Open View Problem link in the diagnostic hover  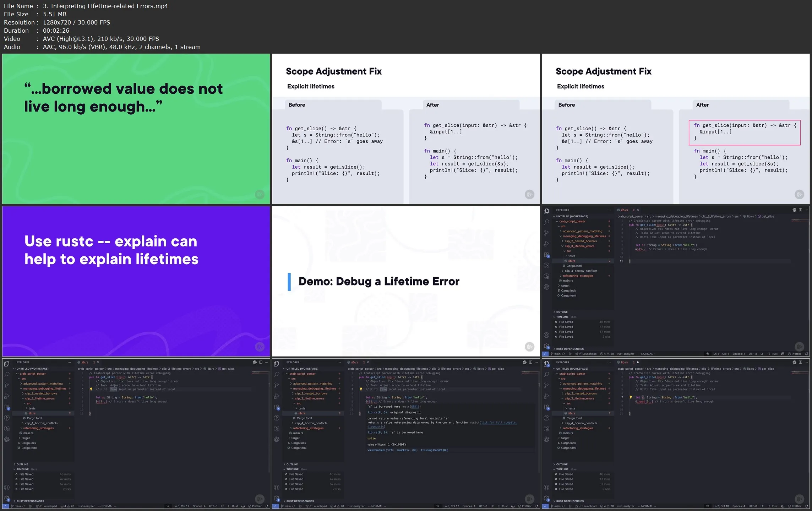click(x=380, y=450)
